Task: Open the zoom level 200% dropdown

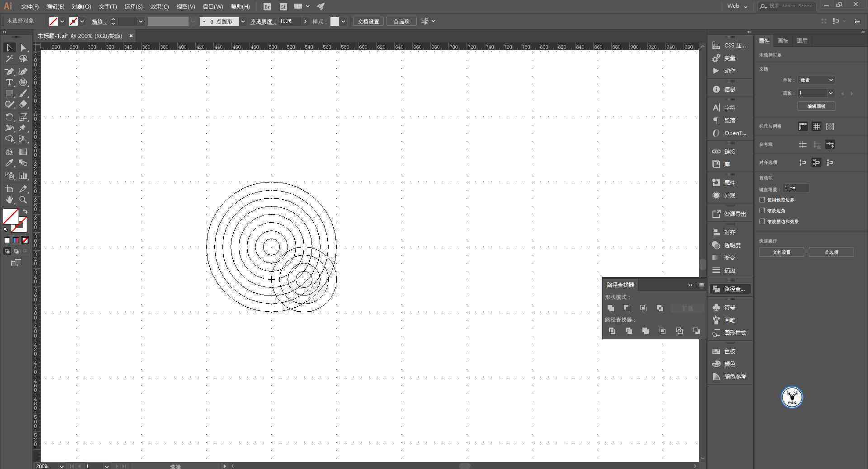Action: (x=61, y=466)
